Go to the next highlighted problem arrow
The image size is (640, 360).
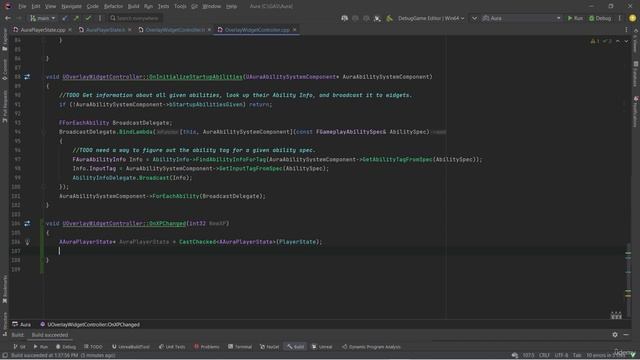626,41
